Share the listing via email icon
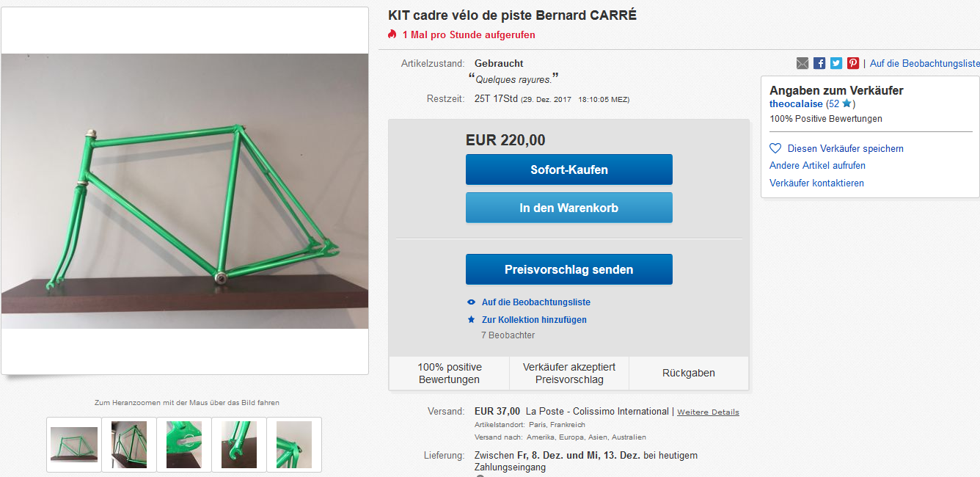The width and height of the screenshot is (980, 477). tap(802, 64)
